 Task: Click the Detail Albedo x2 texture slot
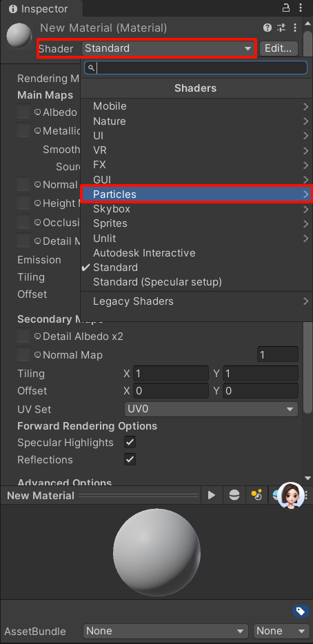tap(23, 336)
